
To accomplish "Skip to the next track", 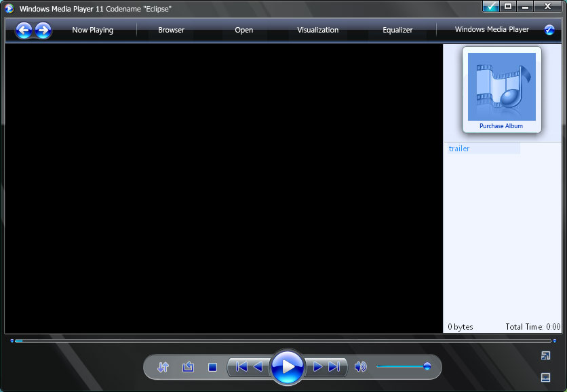I will (334, 367).
